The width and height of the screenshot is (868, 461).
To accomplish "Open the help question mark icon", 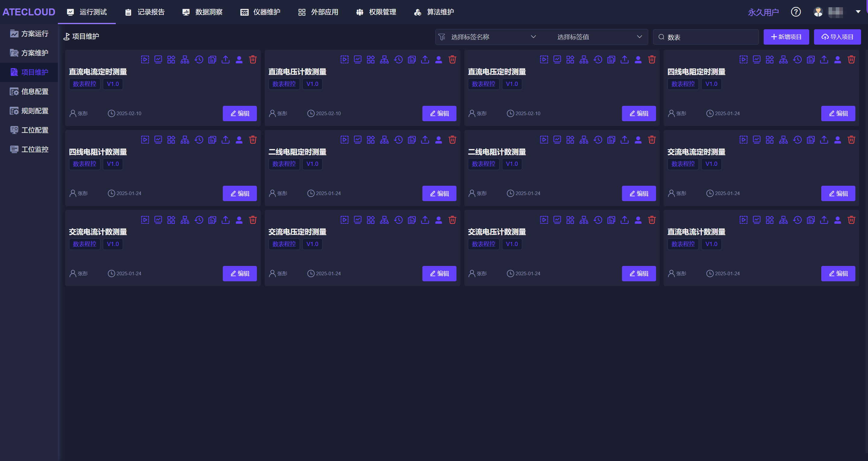I will point(796,12).
